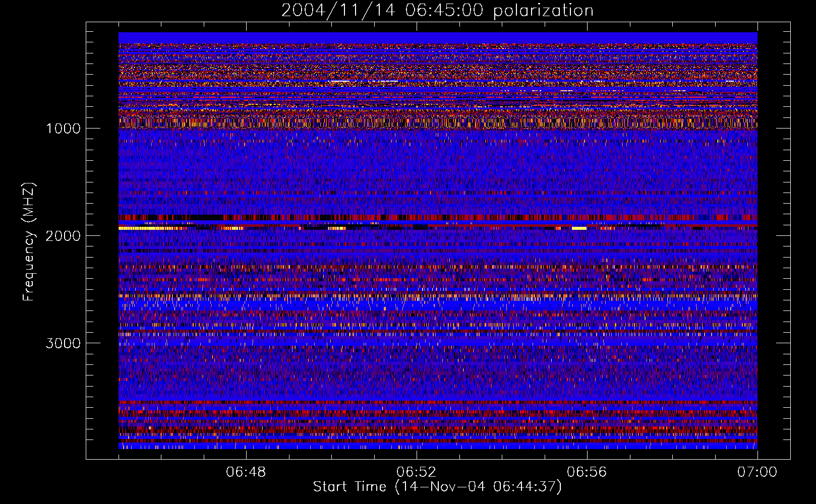The width and height of the screenshot is (816, 504).
Task: Click the '06:56' time axis label
Action: pos(587,472)
